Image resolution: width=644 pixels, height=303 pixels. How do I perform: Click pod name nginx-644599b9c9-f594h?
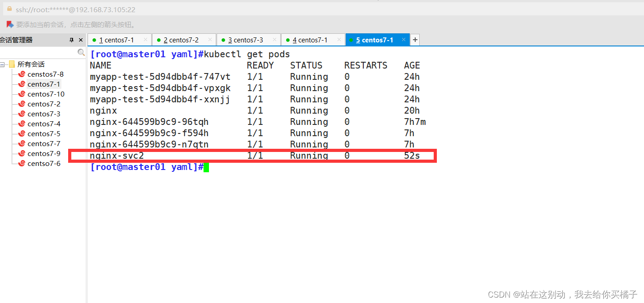click(x=149, y=133)
